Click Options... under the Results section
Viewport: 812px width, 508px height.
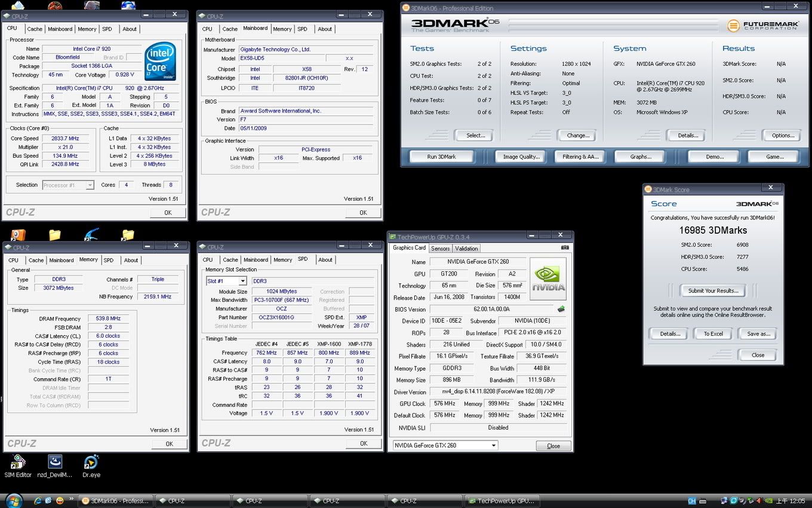(783, 136)
